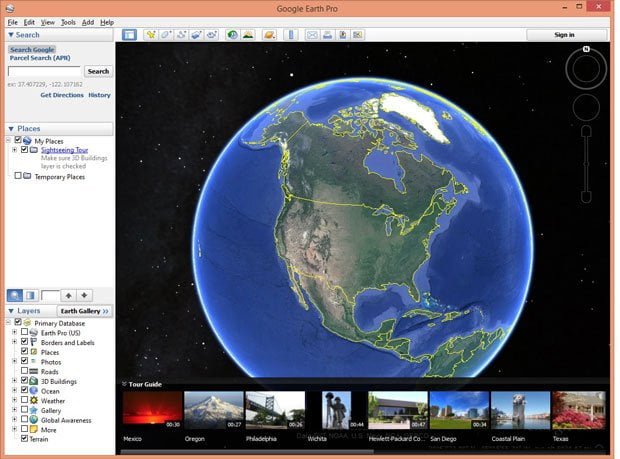Image resolution: width=620 pixels, height=459 pixels.
Task: Click the Save Image icon
Action: 343,35
